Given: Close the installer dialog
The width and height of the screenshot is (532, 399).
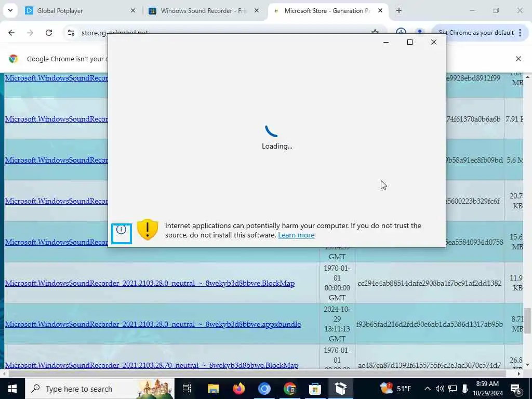Looking at the screenshot, I should (434, 42).
